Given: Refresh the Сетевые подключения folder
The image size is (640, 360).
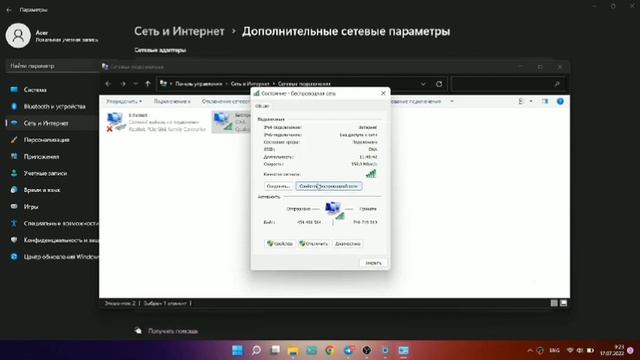Looking at the screenshot, I should click(x=439, y=84).
